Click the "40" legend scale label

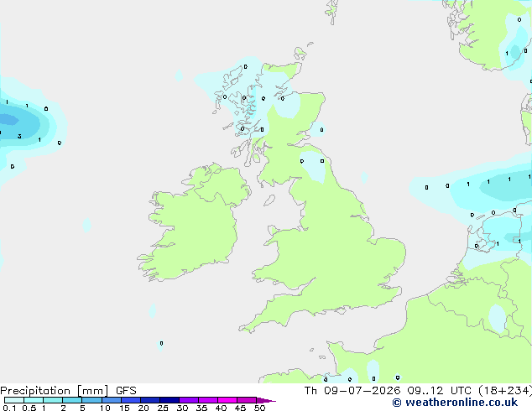coord(221,408)
